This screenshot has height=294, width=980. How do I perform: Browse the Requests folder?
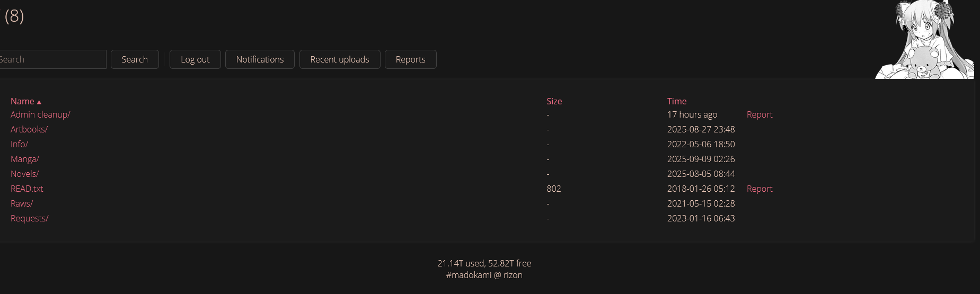click(x=30, y=218)
